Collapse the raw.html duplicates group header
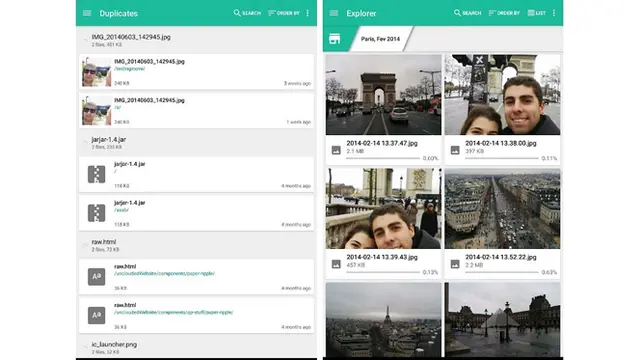This screenshot has width=640, height=360. click(196, 245)
